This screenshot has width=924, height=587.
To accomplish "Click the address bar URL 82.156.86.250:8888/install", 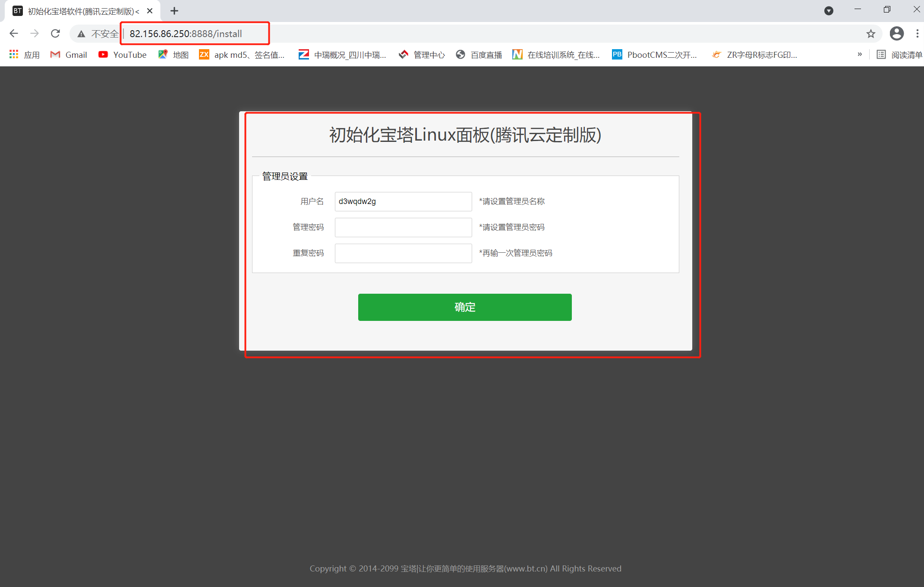I will point(186,34).
